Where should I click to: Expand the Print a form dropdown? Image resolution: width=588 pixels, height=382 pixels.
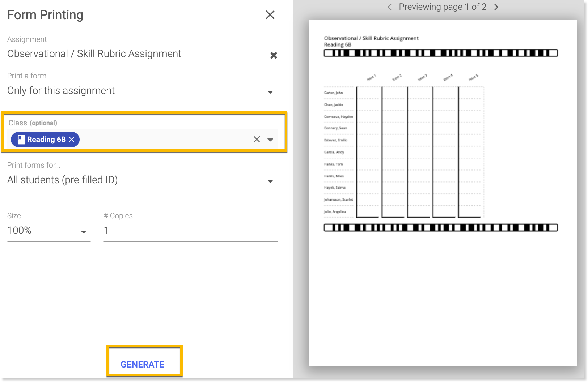270,92
